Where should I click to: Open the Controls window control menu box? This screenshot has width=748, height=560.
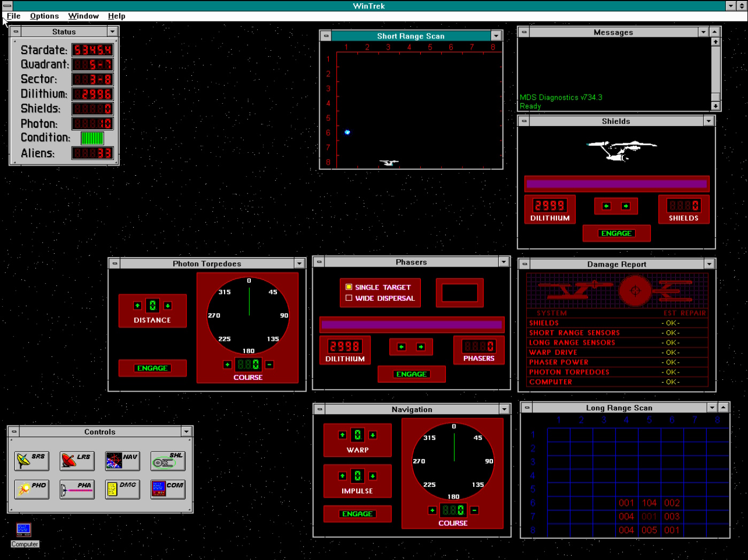[14, 432]
